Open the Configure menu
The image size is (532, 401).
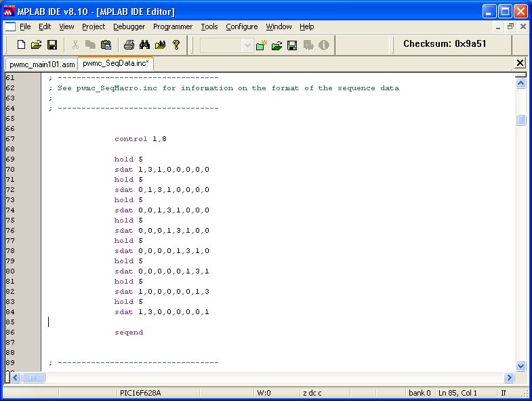[x=241, y=26]
